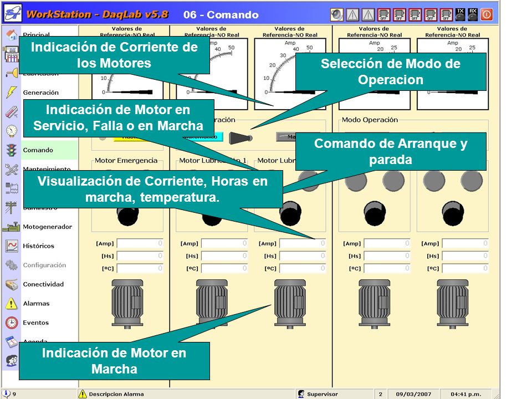Click the fourth motor OFF status icon

pos(431,14)
